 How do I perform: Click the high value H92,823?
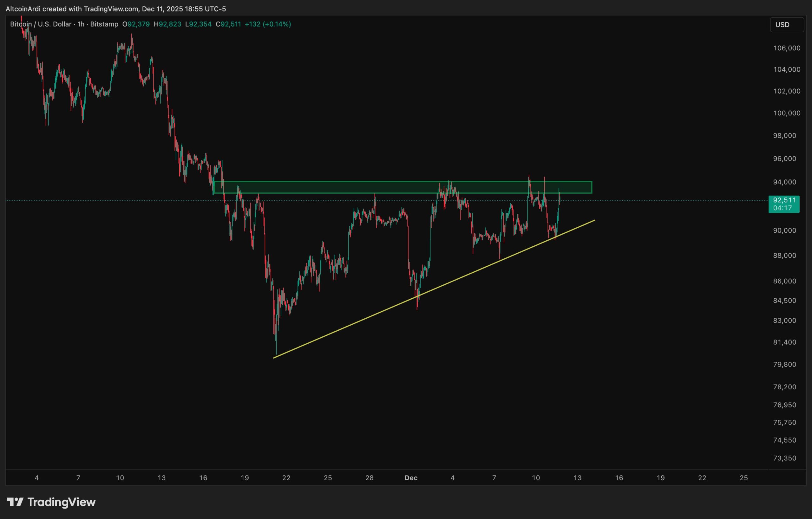(x=167, y=24)
